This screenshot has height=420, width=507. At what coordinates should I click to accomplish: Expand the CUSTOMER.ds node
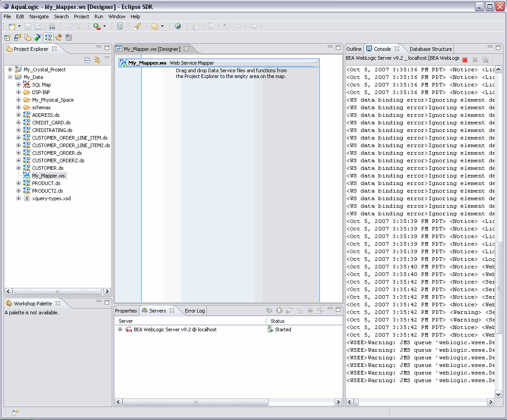(18, 168)
